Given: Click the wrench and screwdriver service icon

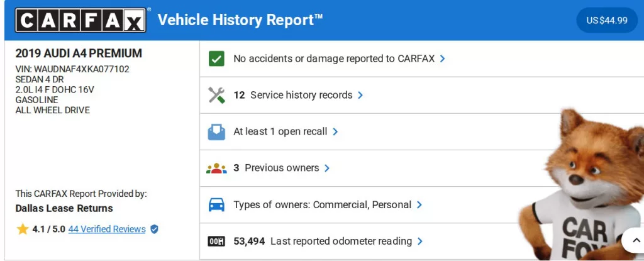Looking at the screenshot, I should 216,95.
